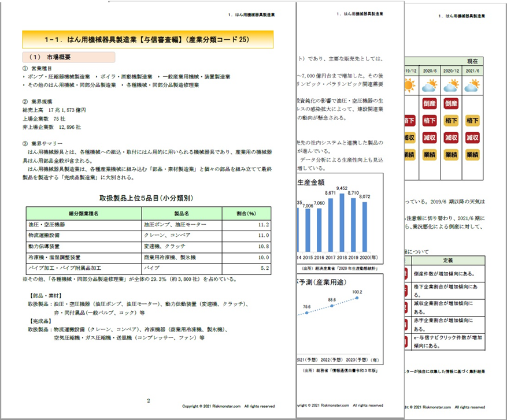Select the red 格下 badge under 2020/6
The image size is (507, 420).
click(x=429, y=121)
